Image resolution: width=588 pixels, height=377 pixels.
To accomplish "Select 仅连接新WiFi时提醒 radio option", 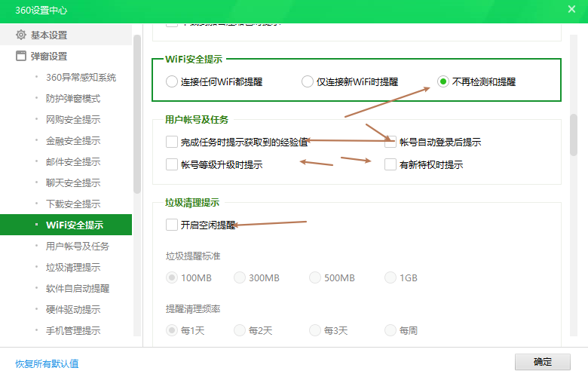I will (x=307, y=81).
